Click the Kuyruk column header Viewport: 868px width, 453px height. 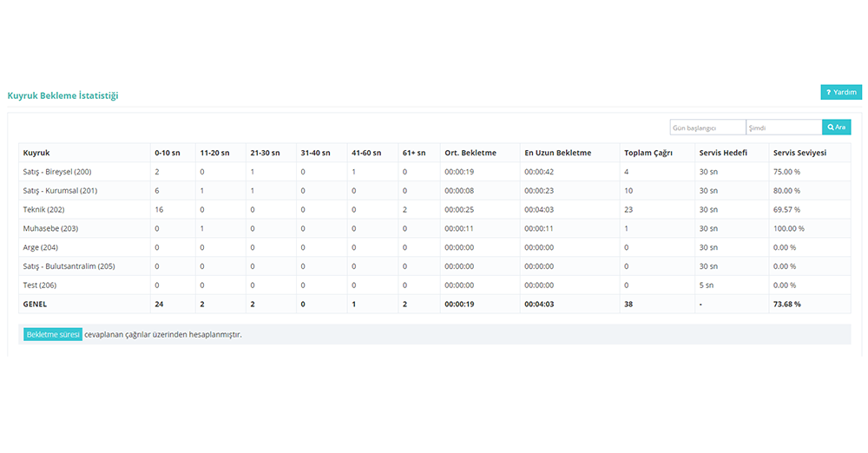coord(36,153)
